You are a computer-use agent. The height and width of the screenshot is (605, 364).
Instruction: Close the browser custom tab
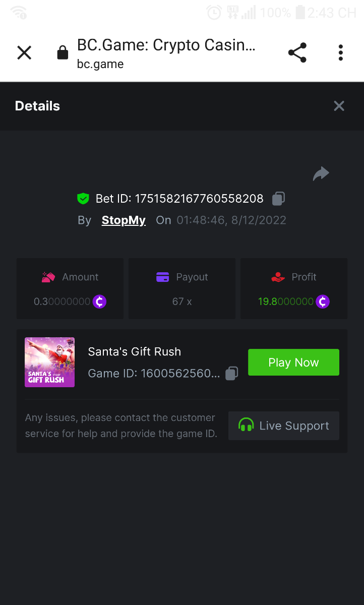click(24, 52)
